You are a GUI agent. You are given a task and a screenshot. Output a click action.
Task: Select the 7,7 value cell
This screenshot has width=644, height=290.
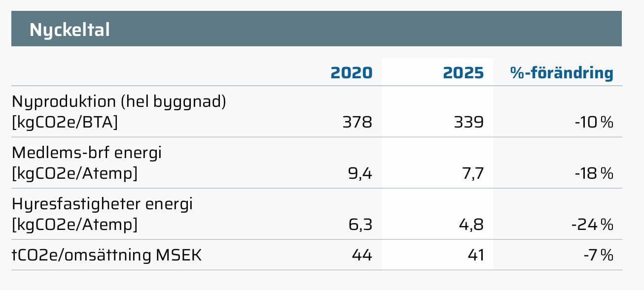(x=472, y=173)
